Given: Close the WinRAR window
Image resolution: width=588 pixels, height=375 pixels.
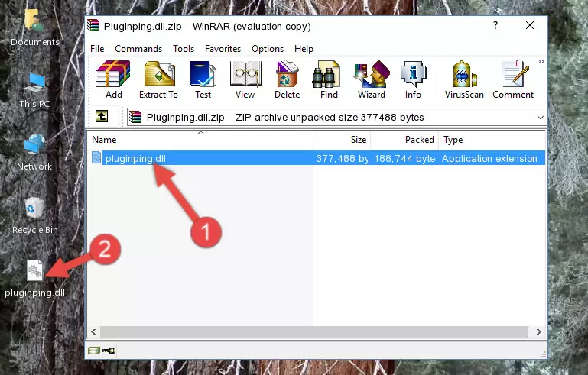Looking at the screenshot, I should coord(529,25).
